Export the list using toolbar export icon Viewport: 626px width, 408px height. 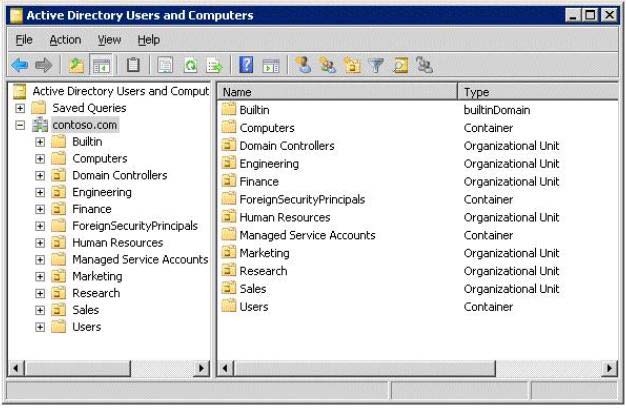point(214,65)
